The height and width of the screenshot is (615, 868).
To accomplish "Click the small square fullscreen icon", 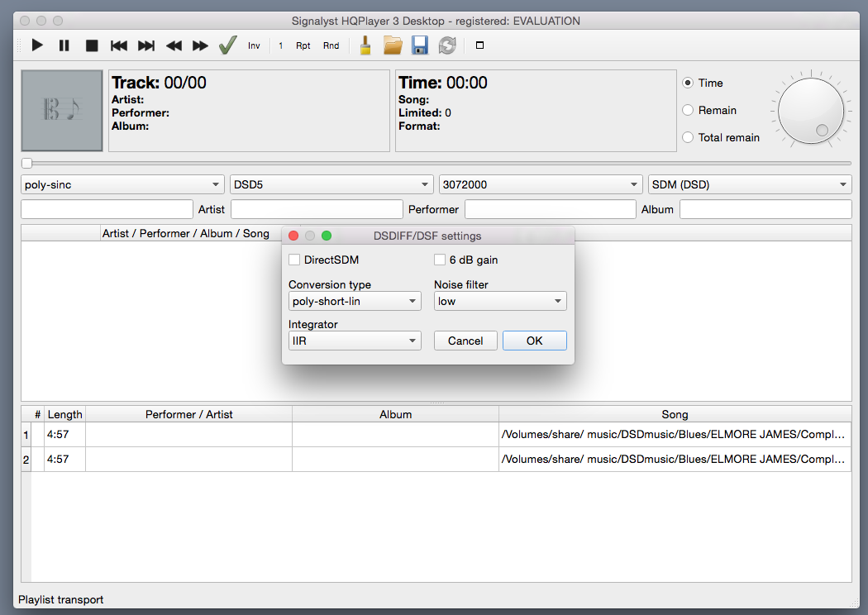I will pos(480,45).
